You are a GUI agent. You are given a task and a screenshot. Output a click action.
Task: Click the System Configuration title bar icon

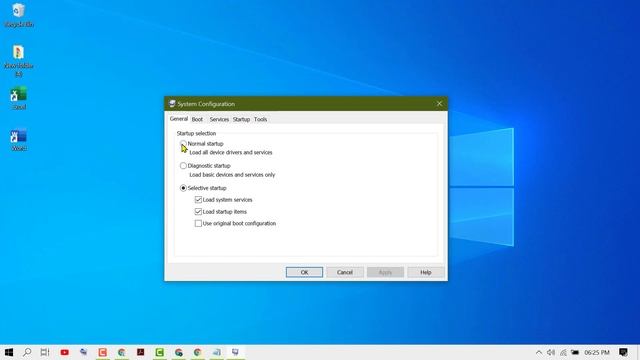pos(172,104)
